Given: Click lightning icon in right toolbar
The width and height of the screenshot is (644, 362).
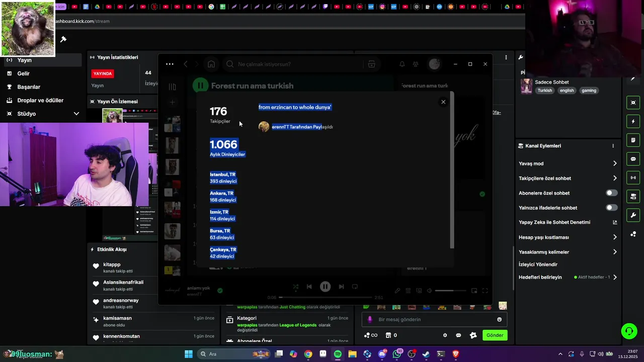Looking at the screenshot, I should pos(633,121).
